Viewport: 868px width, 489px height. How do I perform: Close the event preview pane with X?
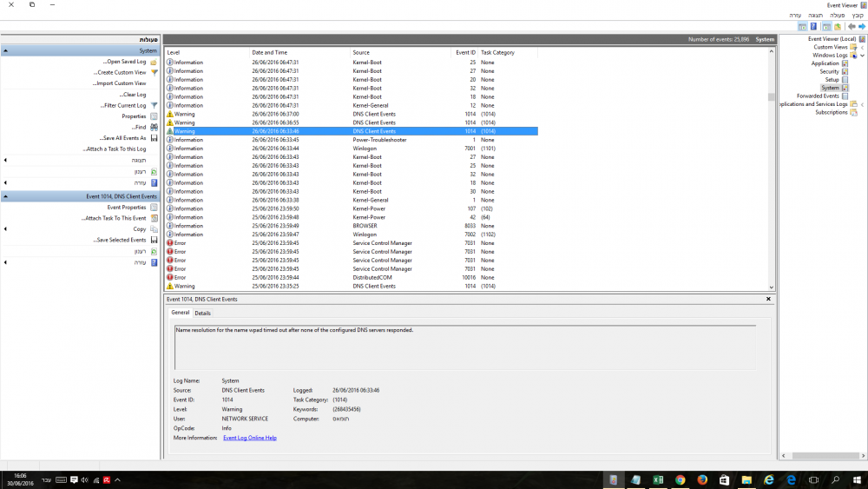click(x=768, y=299)
